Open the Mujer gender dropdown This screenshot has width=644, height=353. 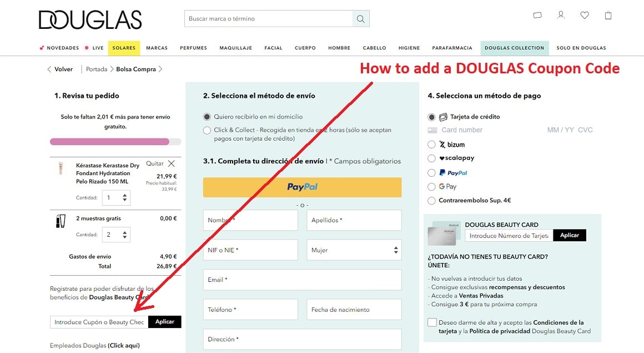coord(354,250)
